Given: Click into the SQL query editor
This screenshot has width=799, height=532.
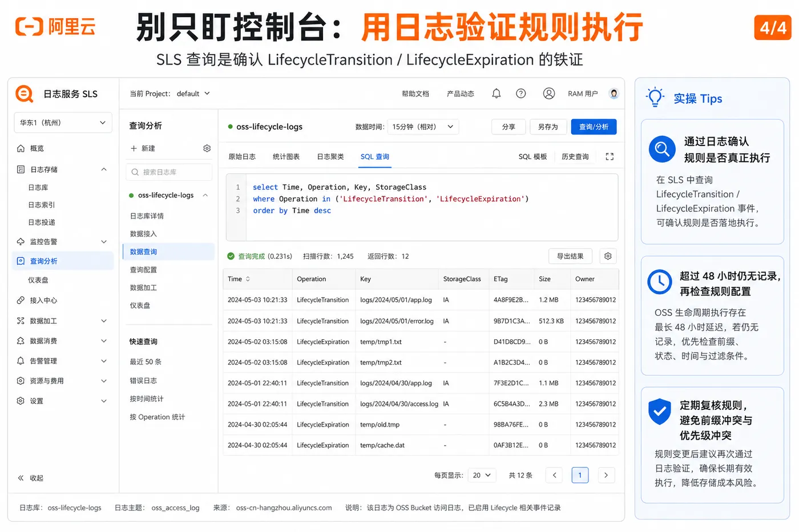Looking at the screenshot, I should (x=422, y=207).
